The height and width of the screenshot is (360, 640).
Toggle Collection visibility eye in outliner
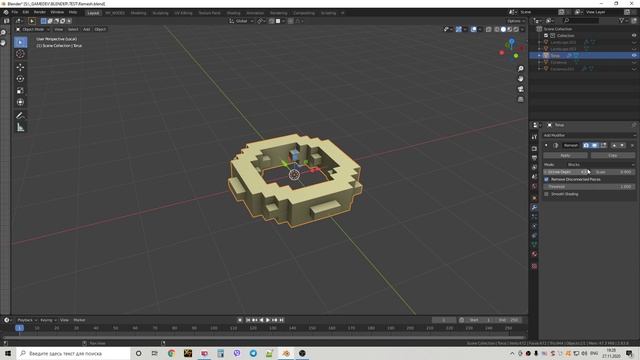[634, 36]
